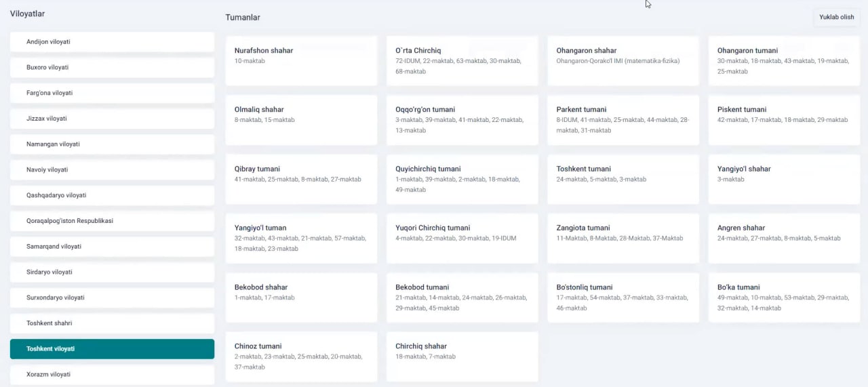
Task: Open the Yangiyo'l shahar card
Action: [784, 180]
